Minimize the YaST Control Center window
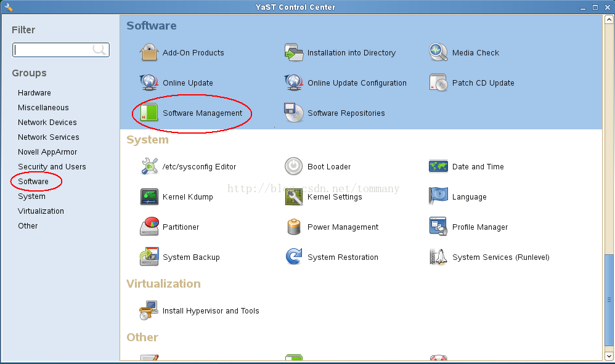Viewport: 615px width, 364px height. point(583,7)
